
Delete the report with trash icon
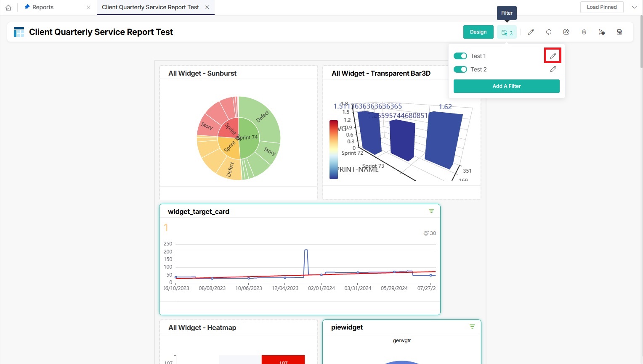pyautogui.click(x=584, y=32)
